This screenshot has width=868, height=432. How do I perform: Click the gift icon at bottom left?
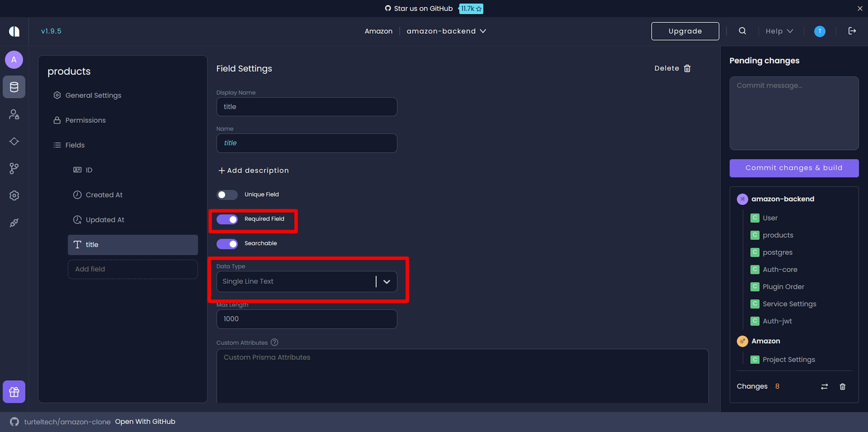[14, 392]
